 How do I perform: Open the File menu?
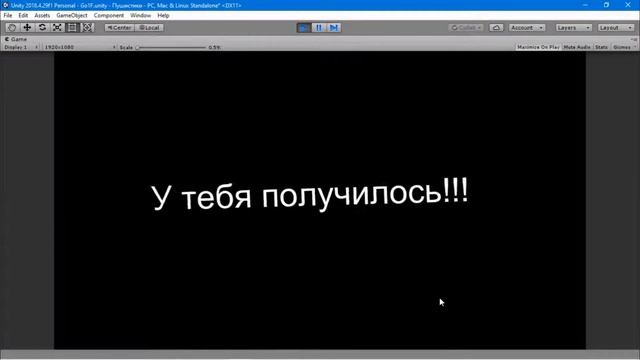click(x=8, y=16)
